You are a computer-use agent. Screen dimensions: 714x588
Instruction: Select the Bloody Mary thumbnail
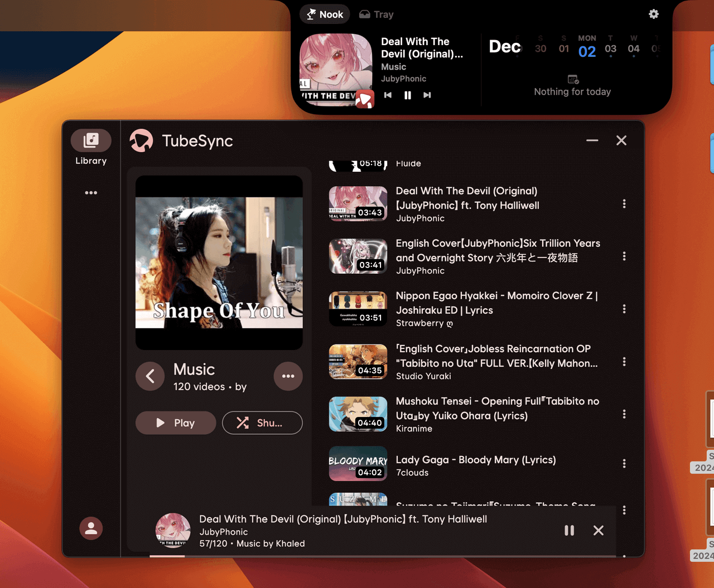pyautogui.click(x=358, y=464)
